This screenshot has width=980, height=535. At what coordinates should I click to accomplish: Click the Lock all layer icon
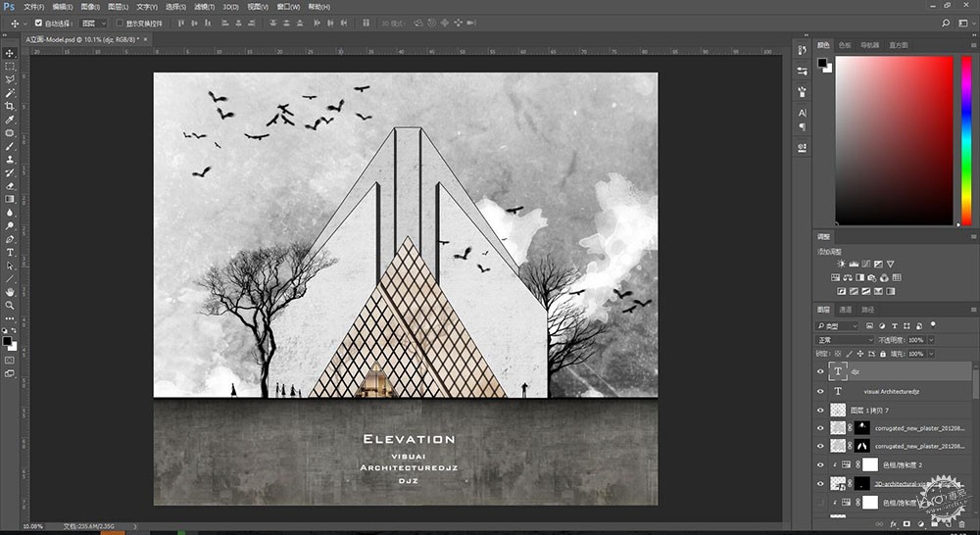coord(883,354)
